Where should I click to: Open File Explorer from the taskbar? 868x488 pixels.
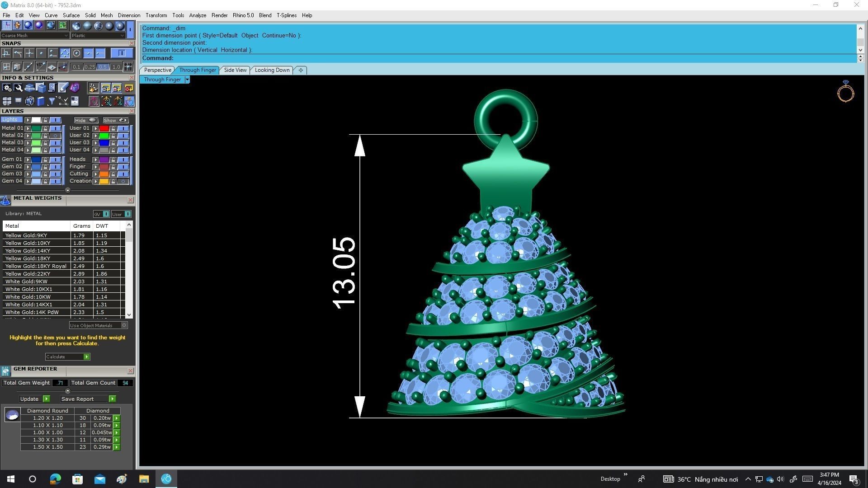[x=144, y=479]
